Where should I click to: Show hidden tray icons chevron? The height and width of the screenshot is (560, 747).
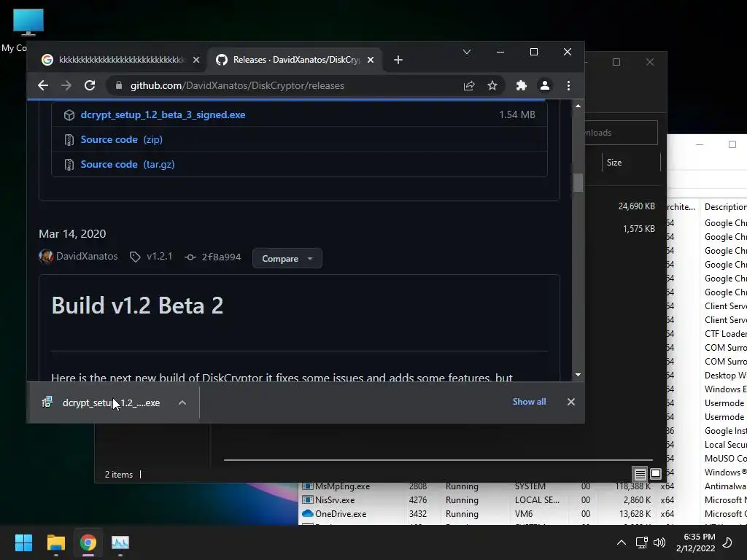point(622,542)
